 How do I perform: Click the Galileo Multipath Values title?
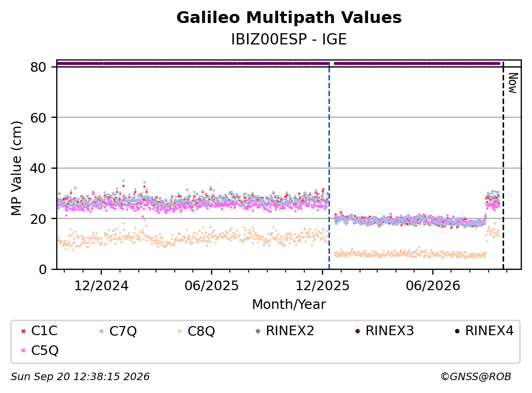pos(289,18)
